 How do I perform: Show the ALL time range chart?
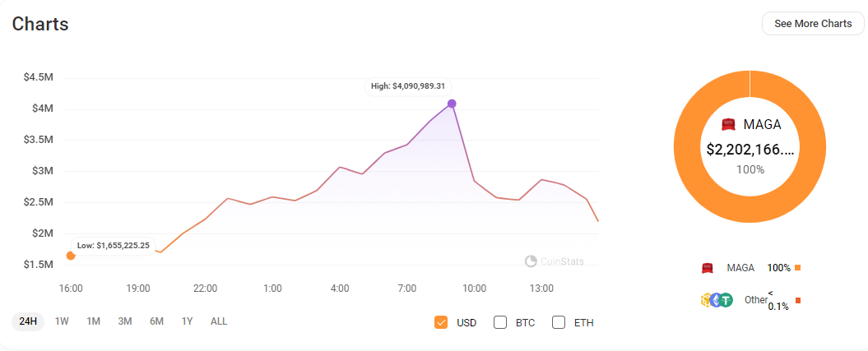219,321
